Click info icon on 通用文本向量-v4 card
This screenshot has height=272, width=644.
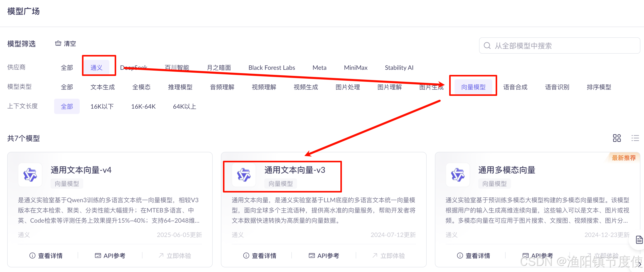pyautogui.click(x=32, y=255)
